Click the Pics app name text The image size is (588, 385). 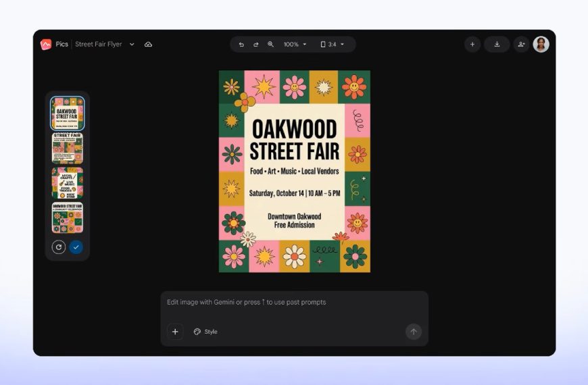[x=62, y=44]
